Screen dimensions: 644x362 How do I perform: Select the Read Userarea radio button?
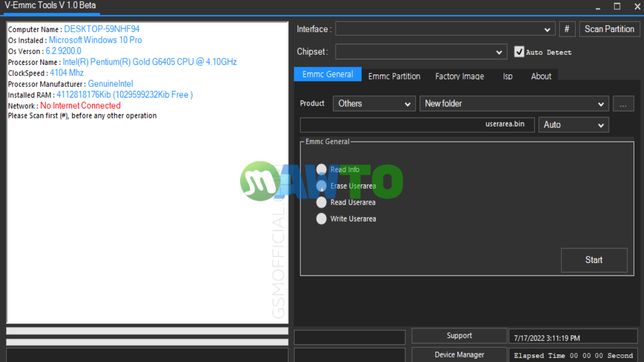pyautogui.click(x=321, y=203)
